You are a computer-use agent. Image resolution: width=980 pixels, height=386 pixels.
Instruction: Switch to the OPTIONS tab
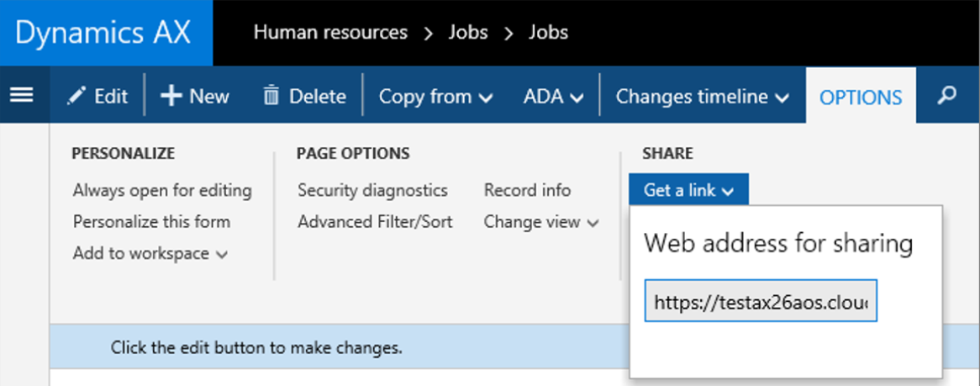pyautogui.click(x=861, y=97)
